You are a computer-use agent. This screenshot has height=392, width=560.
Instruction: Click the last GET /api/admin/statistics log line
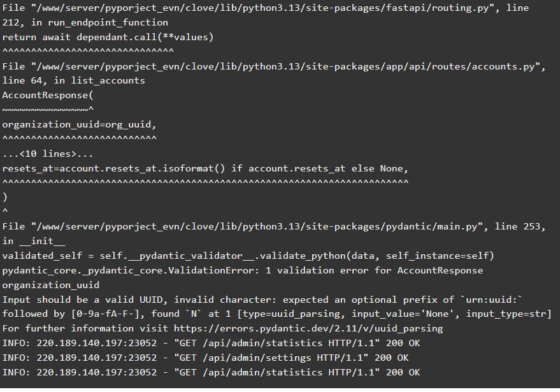212,372
